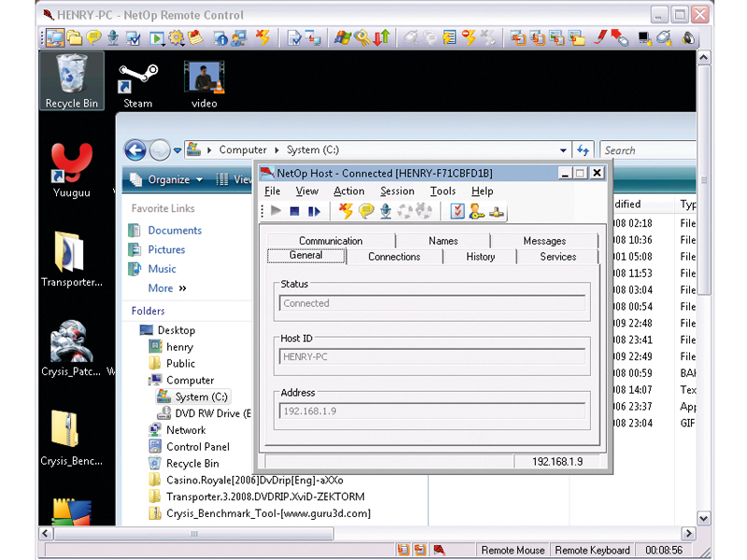
Task: Click the Search field in Explorer
Action: pyautogui.click(x=648, y=150)
